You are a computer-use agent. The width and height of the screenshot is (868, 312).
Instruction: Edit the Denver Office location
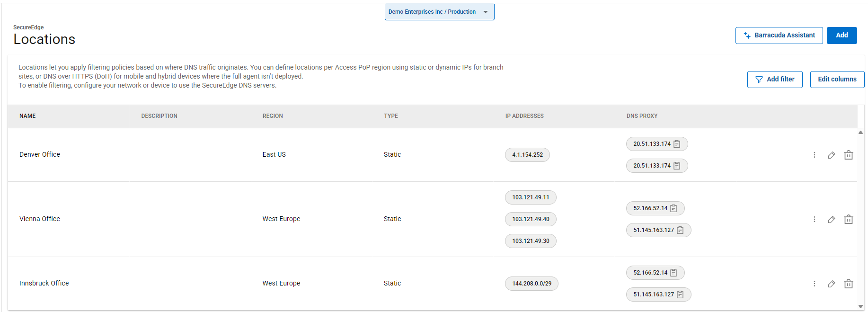[831, 155]
